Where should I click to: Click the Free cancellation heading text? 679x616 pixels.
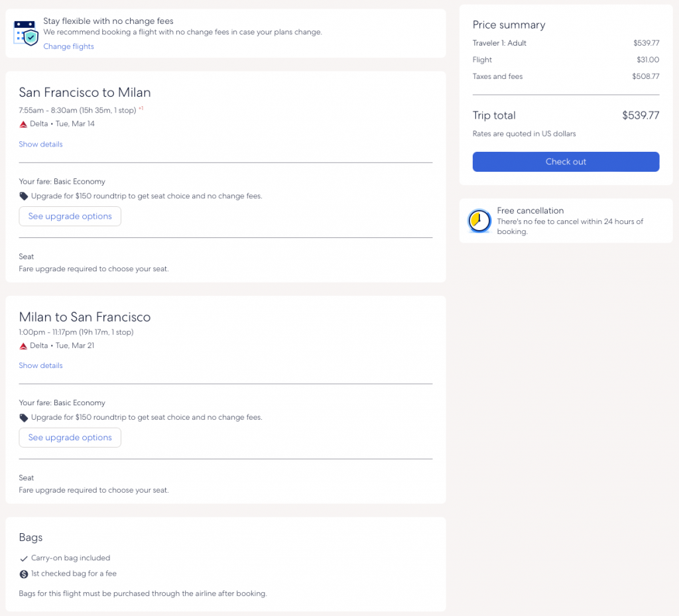530,211
